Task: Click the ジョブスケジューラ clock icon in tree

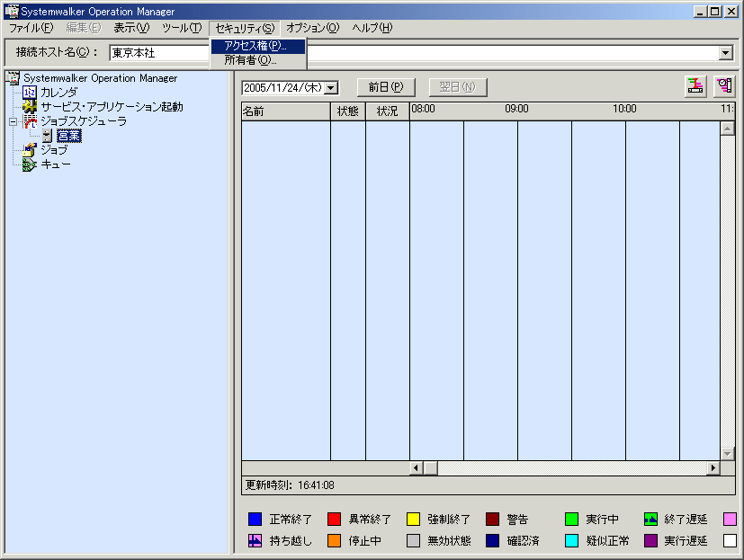Action: coord(30,121)
